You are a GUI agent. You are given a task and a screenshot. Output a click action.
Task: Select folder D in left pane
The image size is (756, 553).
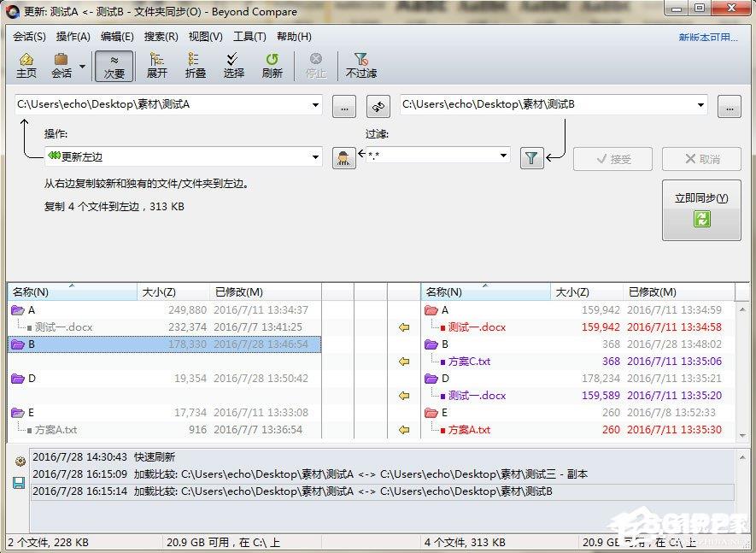(x=164, y=379)
